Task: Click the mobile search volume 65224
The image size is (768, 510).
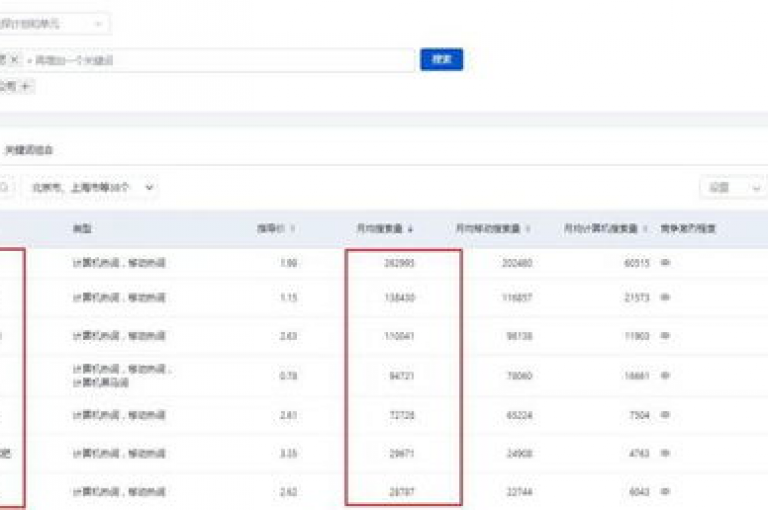Action: [519, 415]
